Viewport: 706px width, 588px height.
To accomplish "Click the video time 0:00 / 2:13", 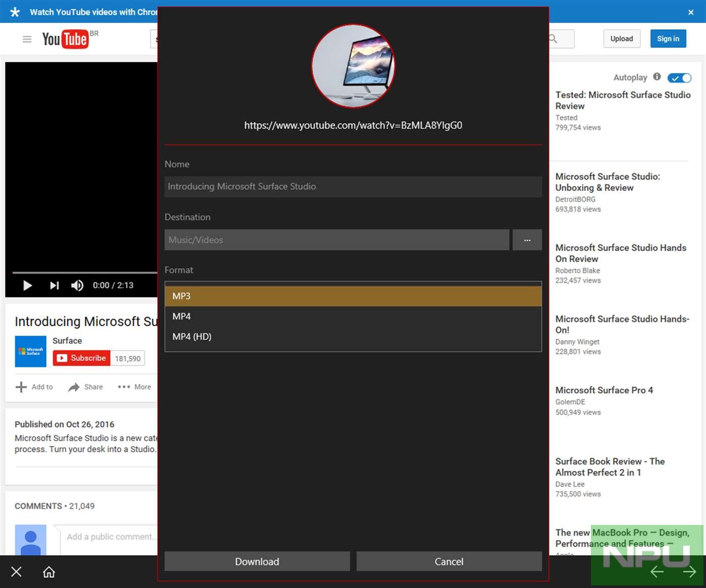I will click(x=113, y=285).
